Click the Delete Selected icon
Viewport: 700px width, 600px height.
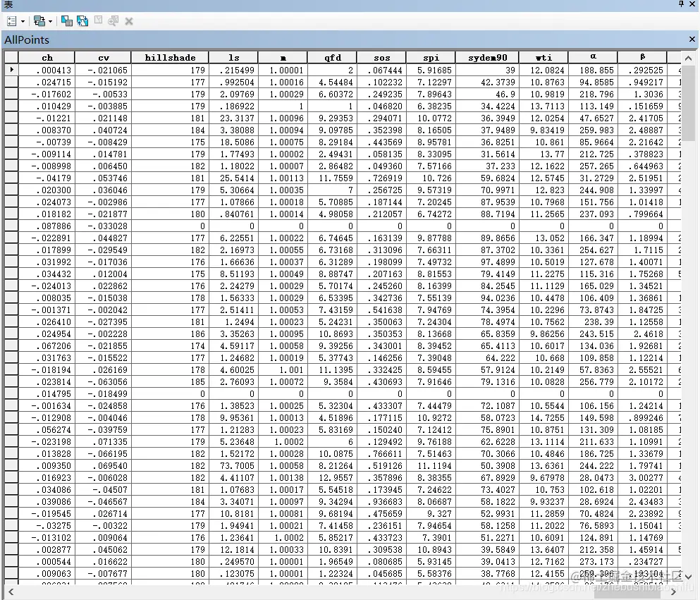(x=129, y=21)
